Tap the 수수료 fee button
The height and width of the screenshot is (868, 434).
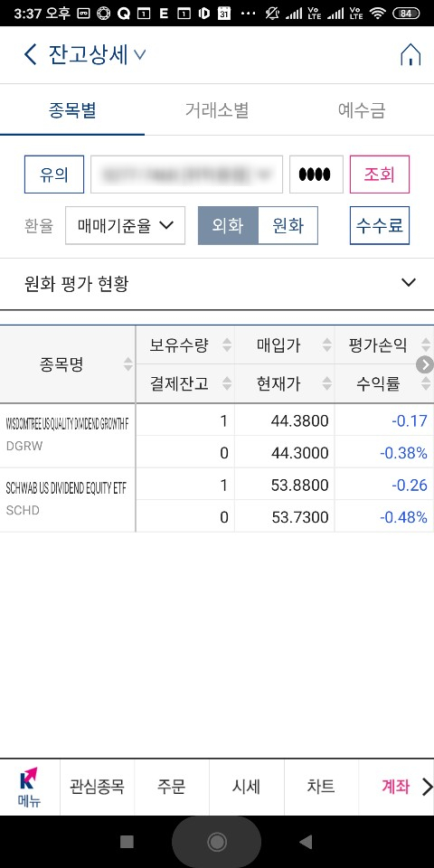(x=380, y=225)
